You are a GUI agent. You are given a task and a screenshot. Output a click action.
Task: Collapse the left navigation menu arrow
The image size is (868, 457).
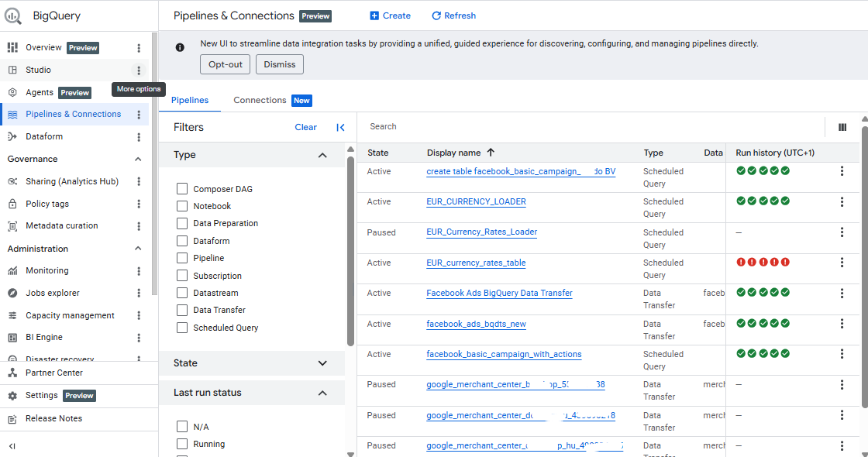(12, 446)
